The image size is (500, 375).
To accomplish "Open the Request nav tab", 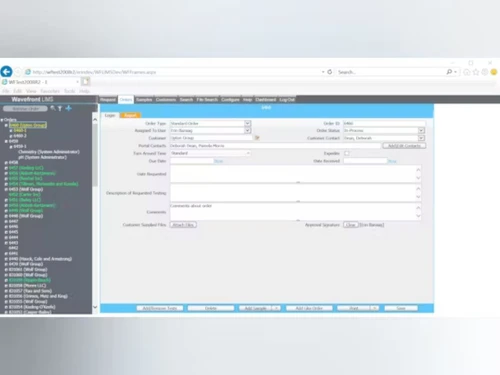I will coord(108,100).
